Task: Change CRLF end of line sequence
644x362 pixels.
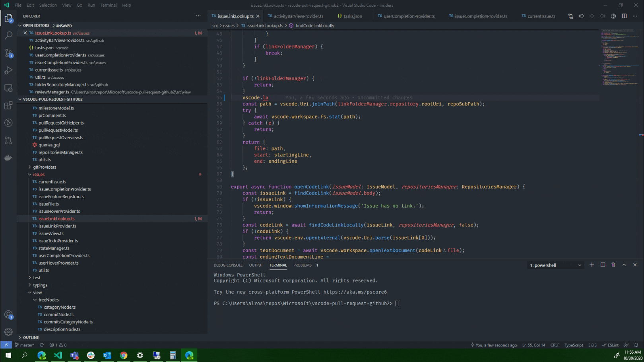Action: [x=555, y=345]
